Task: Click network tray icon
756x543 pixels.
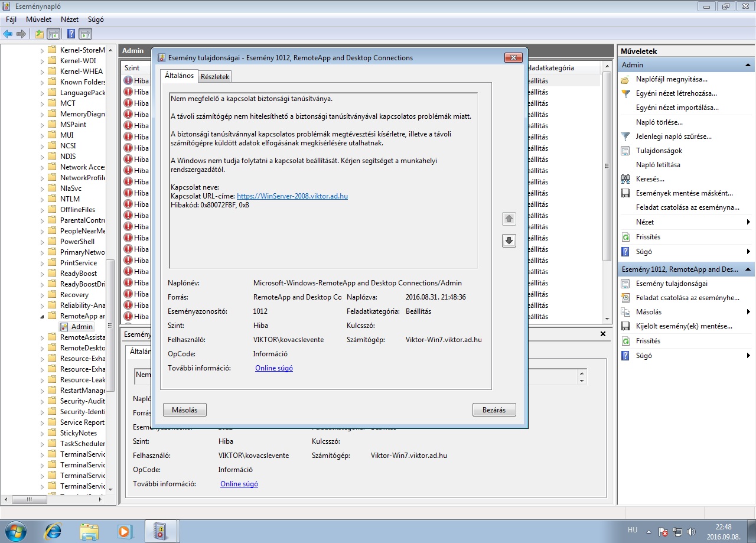Action: tap(677, 532)
